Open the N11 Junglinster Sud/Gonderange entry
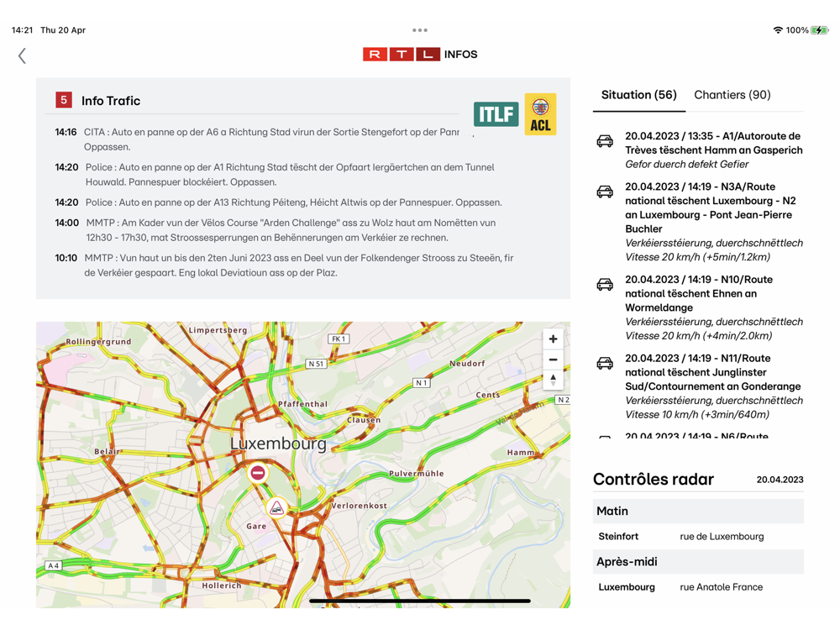The height and width of the screenshot is (630, 840). click(700, 386)
